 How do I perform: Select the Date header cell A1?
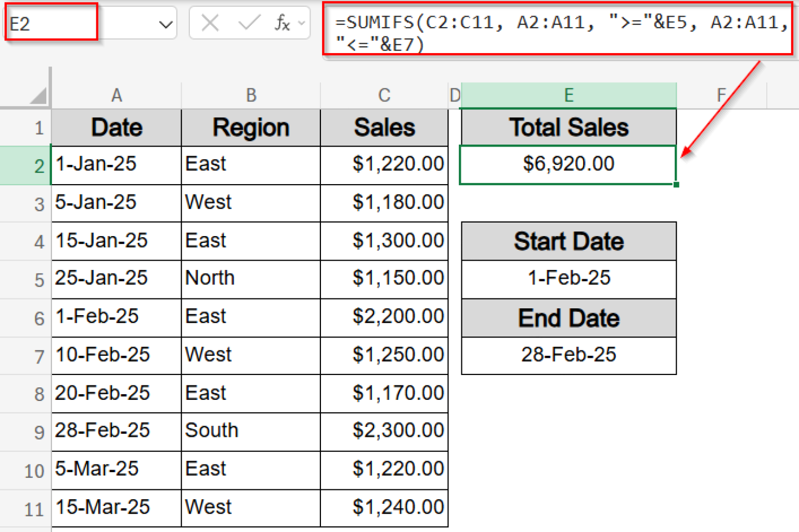[x=115, y=127]
